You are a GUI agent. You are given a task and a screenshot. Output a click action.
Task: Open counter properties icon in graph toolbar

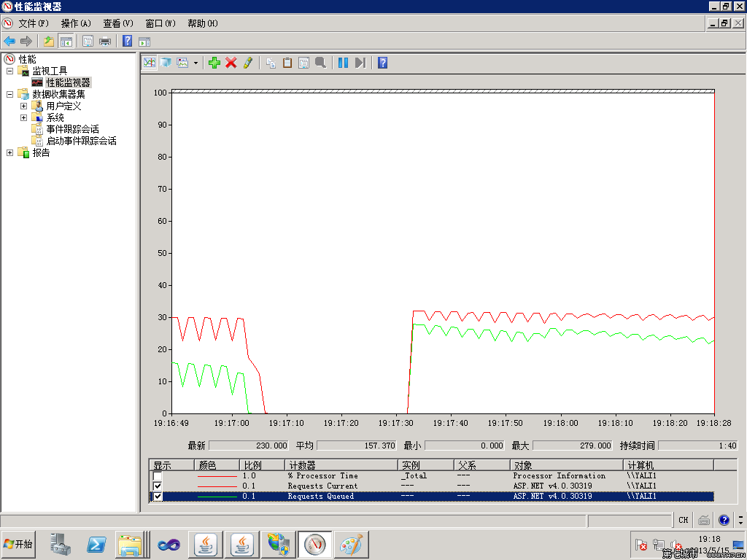(x=303, y=63)
